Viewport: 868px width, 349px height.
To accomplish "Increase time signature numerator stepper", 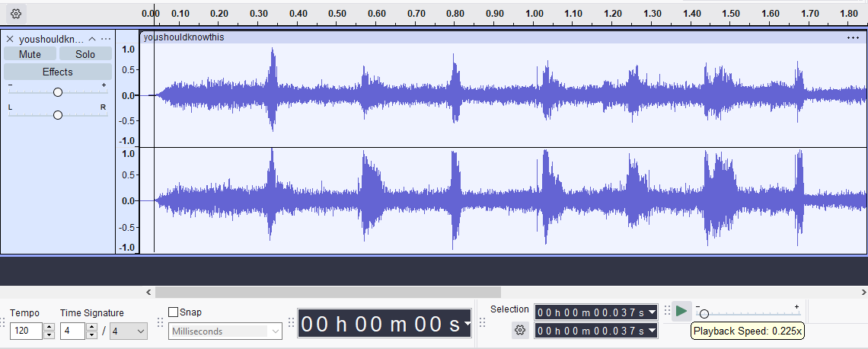I will (x=92, y=328).
